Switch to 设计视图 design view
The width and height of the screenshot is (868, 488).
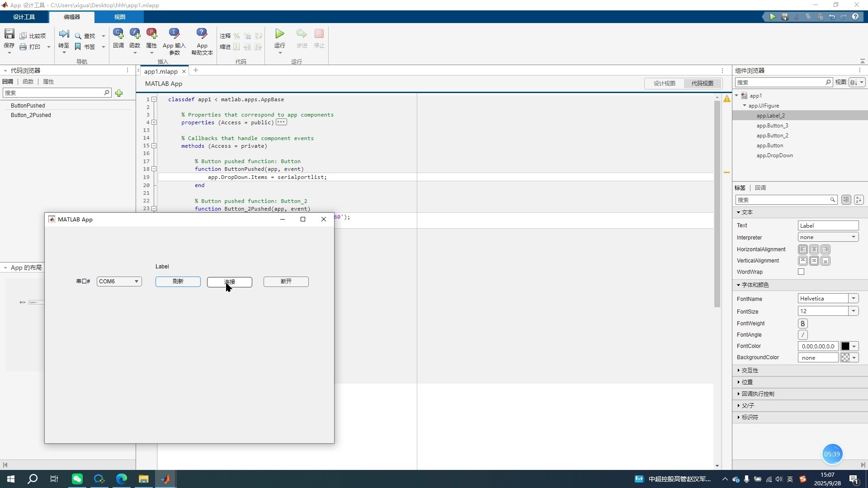(664, 84)
